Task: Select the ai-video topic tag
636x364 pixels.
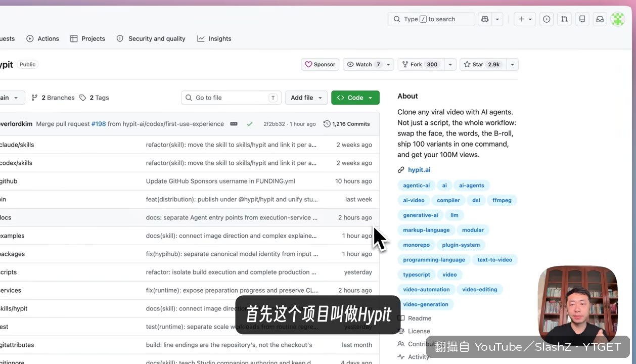Action: [x=414, y=200]
